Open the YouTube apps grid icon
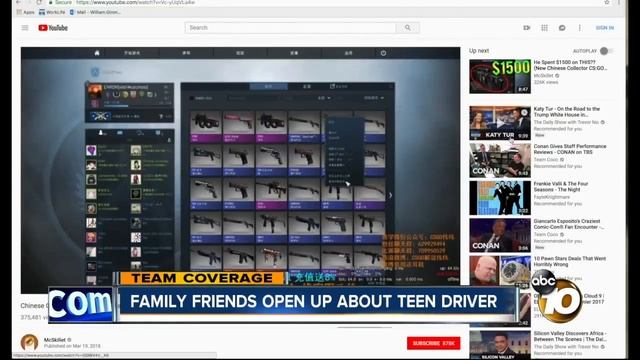Screen dimensions: 640x360 coord(544,28)
